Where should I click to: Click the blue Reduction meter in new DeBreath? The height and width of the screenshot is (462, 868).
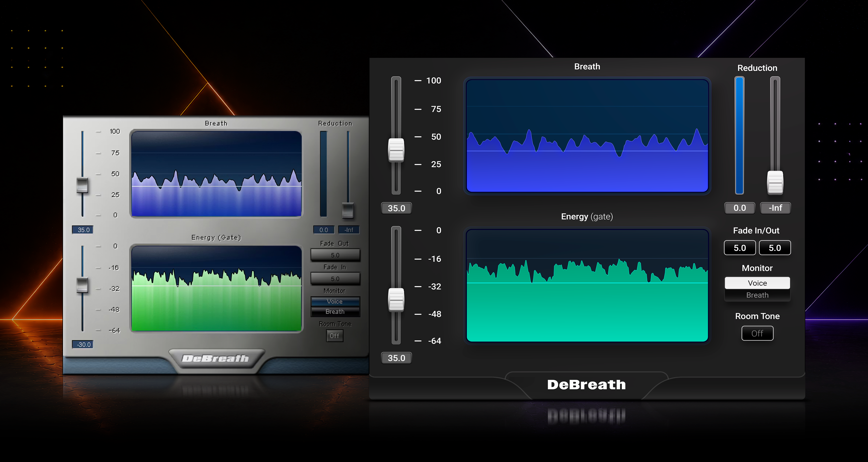point(739,135)
